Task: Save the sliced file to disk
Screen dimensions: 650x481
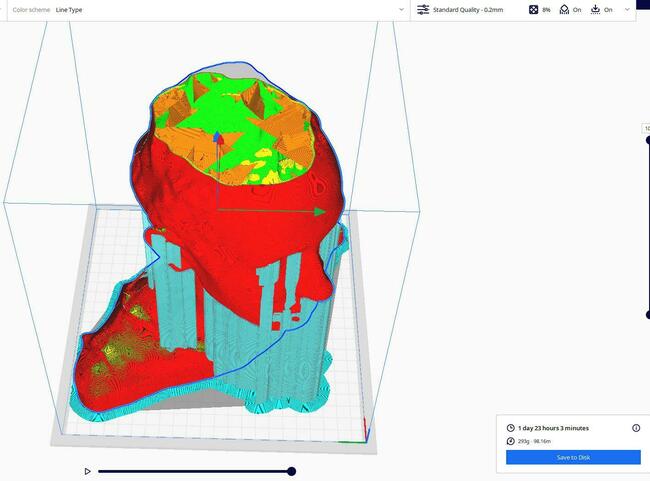Action: pos(573,457)
